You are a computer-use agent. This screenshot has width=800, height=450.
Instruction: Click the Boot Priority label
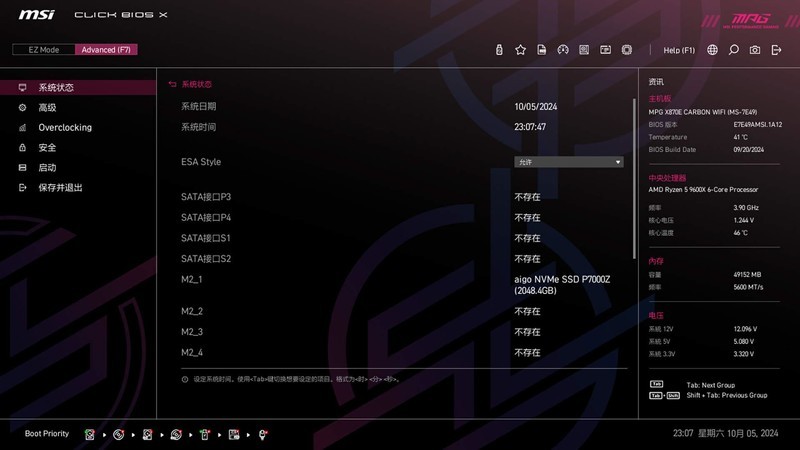(x=46, y=434)
